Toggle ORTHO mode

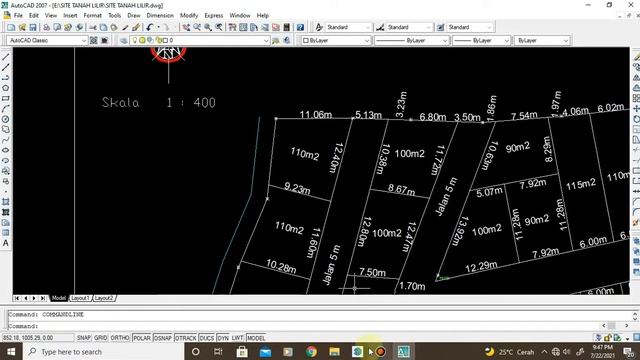point(120,338)
